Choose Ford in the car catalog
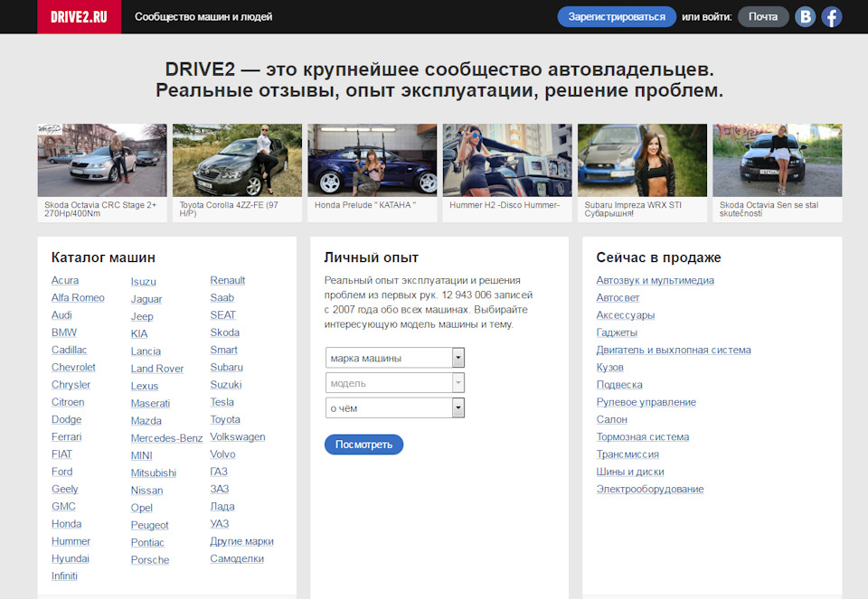 62,472
